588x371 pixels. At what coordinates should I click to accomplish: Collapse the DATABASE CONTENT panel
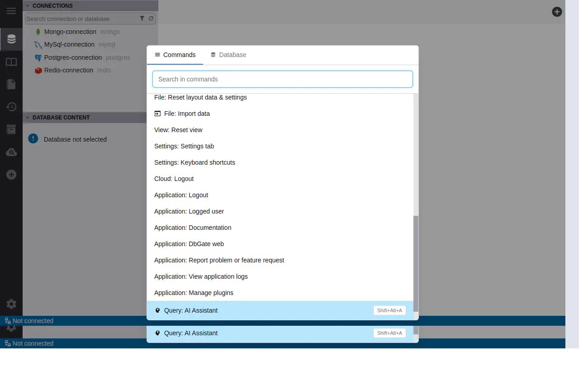28,118
